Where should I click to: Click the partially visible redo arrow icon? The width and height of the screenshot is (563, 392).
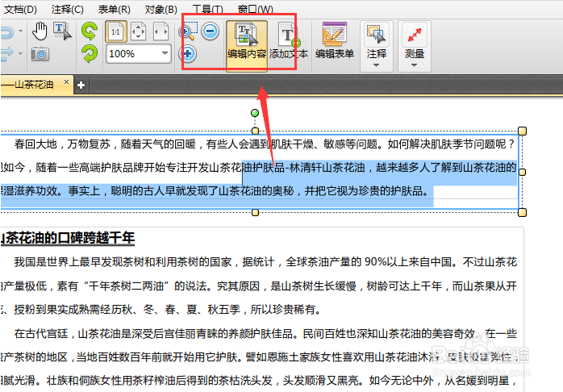(x=7, y=54)
